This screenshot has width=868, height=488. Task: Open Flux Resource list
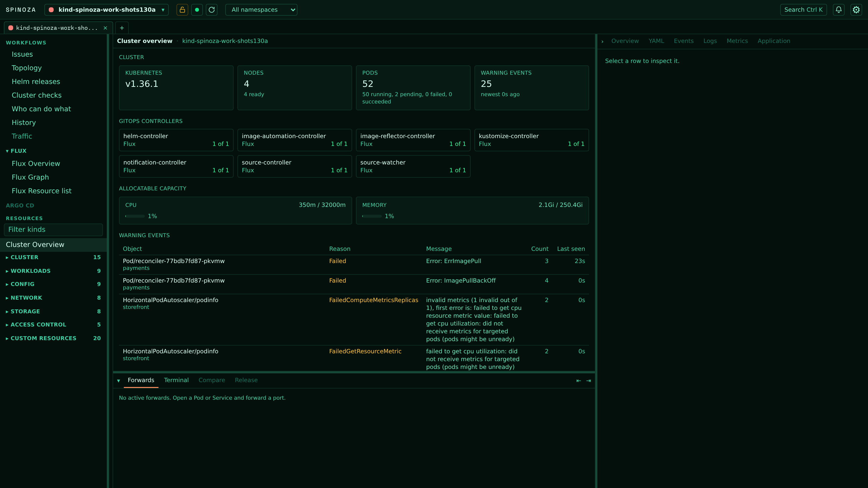pos(41,191)
